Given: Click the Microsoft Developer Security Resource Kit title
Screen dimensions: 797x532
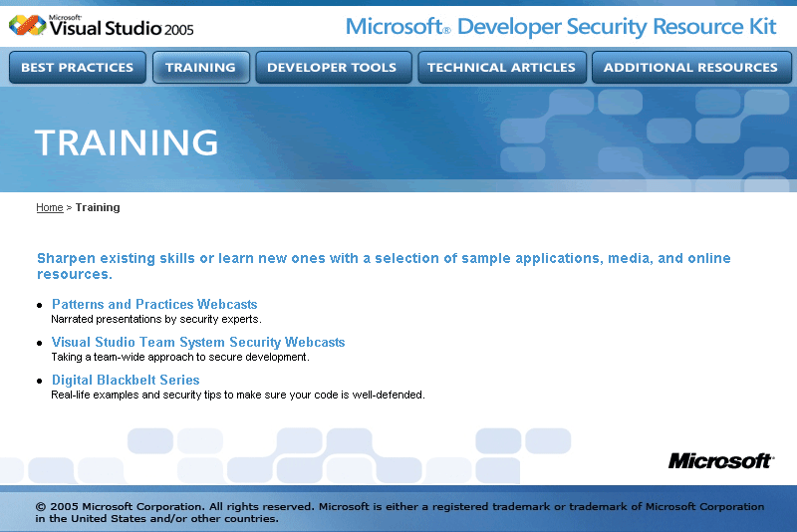Looking at the screenshot, I should pos(561,27).
